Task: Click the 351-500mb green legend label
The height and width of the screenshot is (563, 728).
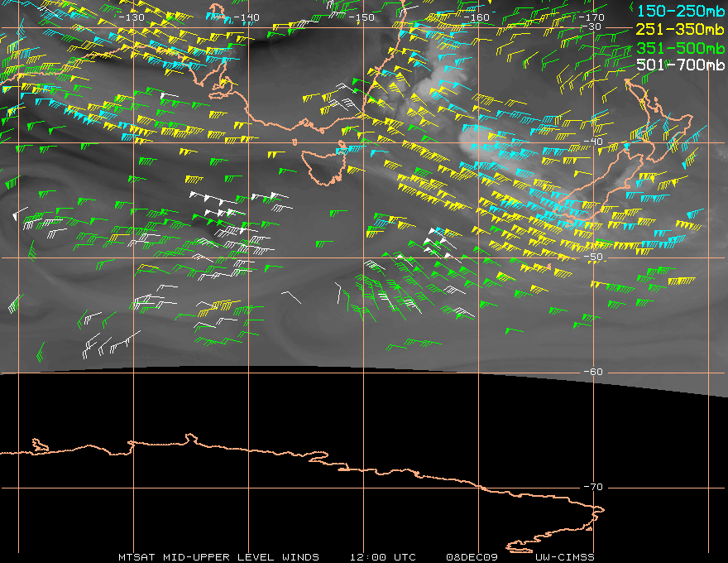Action: [x=680, y=48]
